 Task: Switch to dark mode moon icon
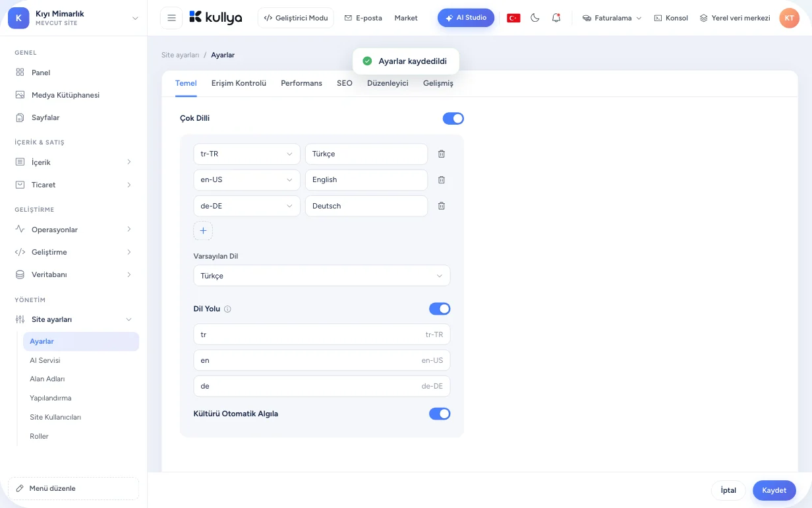[x=535, y=18]
